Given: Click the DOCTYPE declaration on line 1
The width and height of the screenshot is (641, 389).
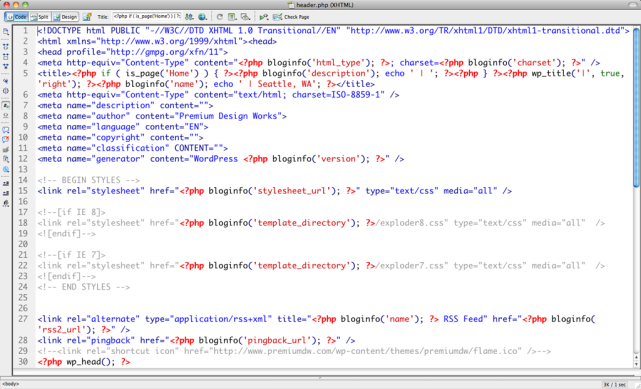Looking at the screenshot, I should [333, 31].
